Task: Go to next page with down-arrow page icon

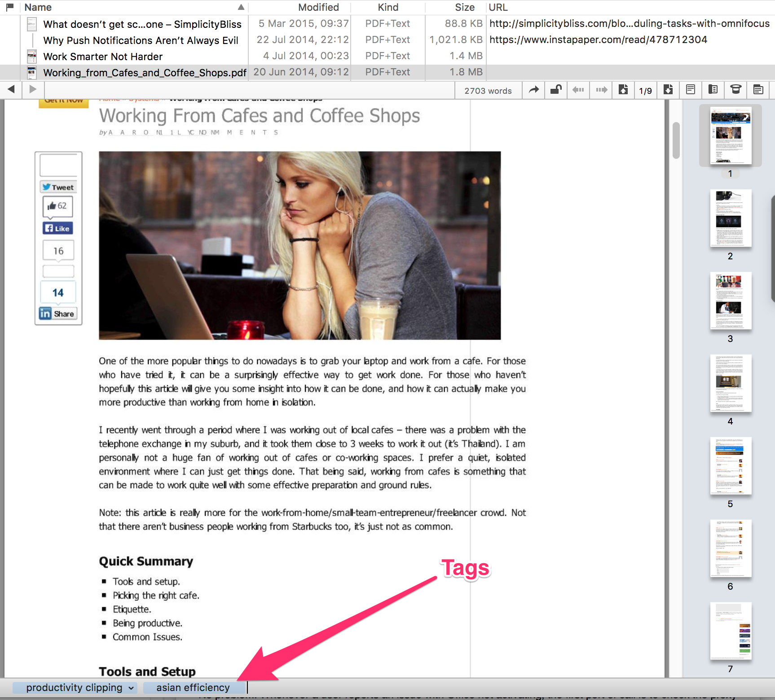Action: (668, 90)
